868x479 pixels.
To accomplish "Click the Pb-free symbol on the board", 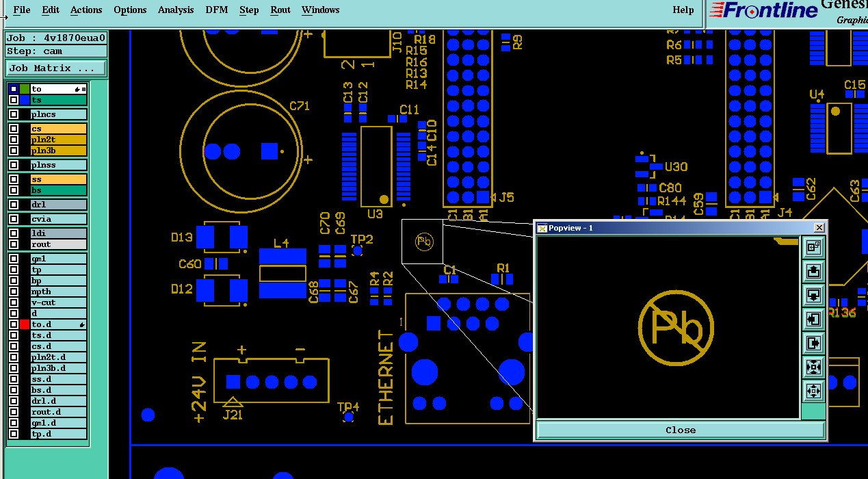I will click(x=424, y=241).
